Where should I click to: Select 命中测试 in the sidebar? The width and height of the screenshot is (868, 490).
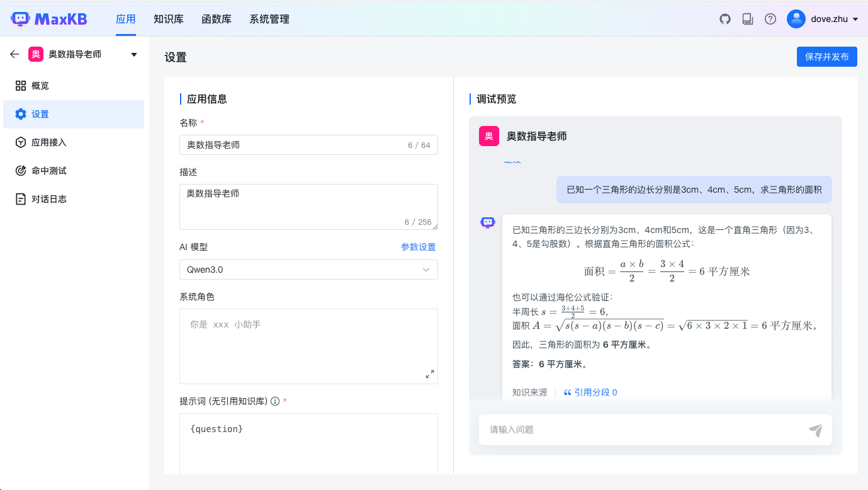(49, 171)
